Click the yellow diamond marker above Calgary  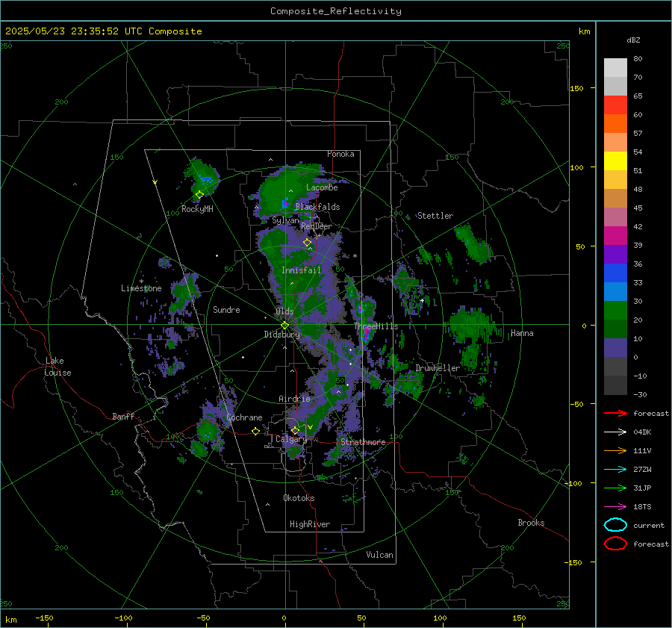point(295,430)
